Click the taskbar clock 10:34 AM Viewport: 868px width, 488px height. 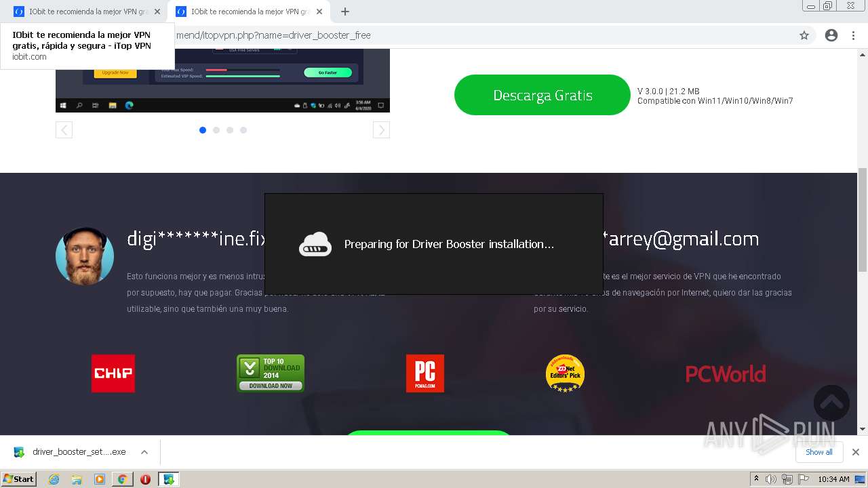click(833, 479)
